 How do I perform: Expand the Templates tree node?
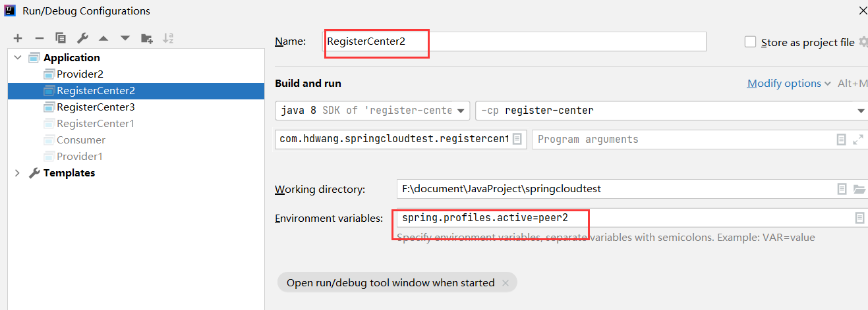click(18, 173)
